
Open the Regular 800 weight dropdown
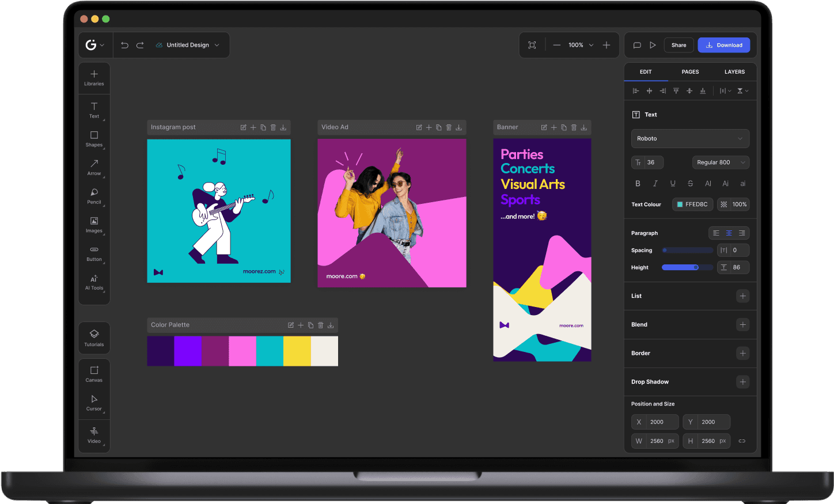[721, 162]
